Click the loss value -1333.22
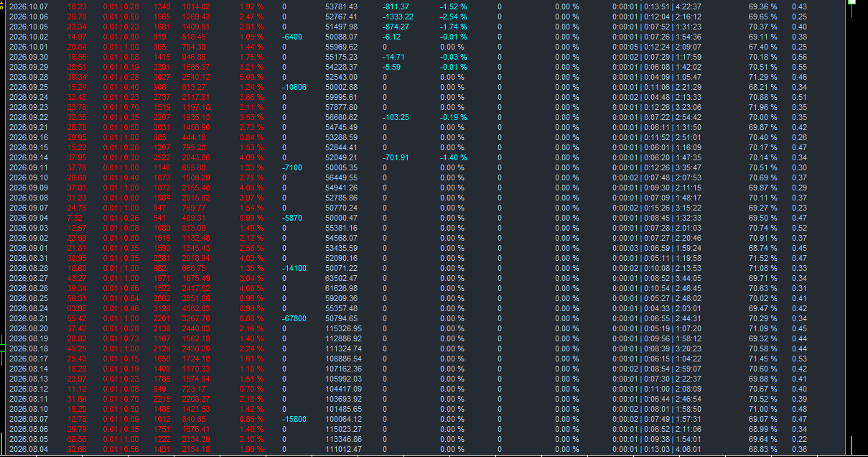This screenshot has height=457, width=868. pyautogui.click(x=398, y=17)
